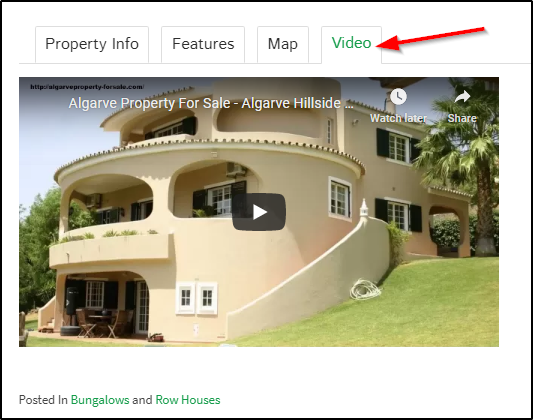The image size is (533, 420).
Task: Click the curved balcony of the villa
Action: point(109,248)
